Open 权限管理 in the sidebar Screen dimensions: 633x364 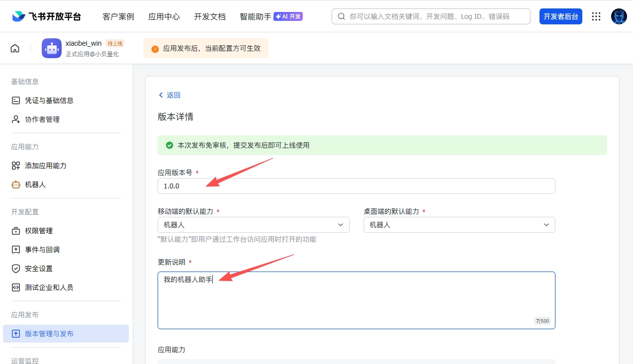[38, 231]
